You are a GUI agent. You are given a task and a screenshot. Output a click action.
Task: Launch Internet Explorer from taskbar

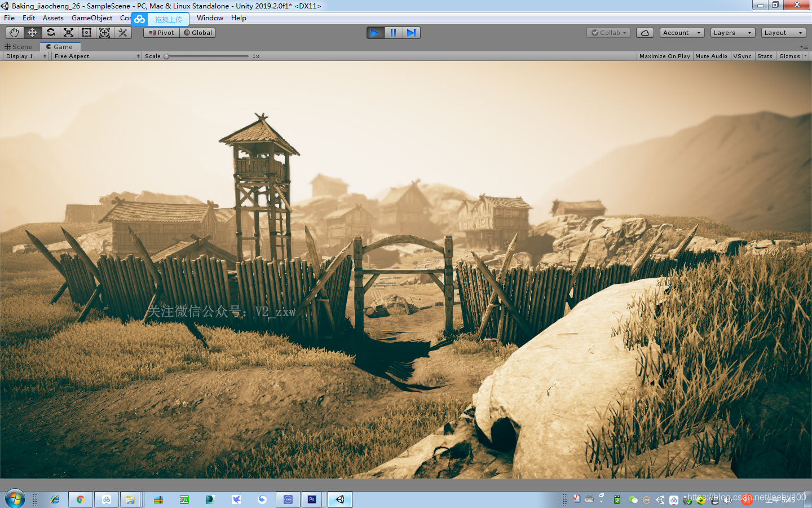[55, 500]
